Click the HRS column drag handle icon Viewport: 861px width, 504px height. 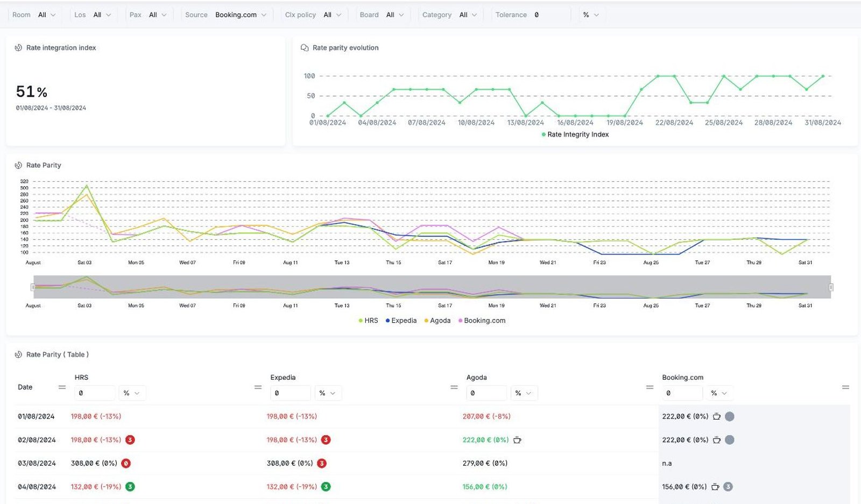tap(258, 387)
